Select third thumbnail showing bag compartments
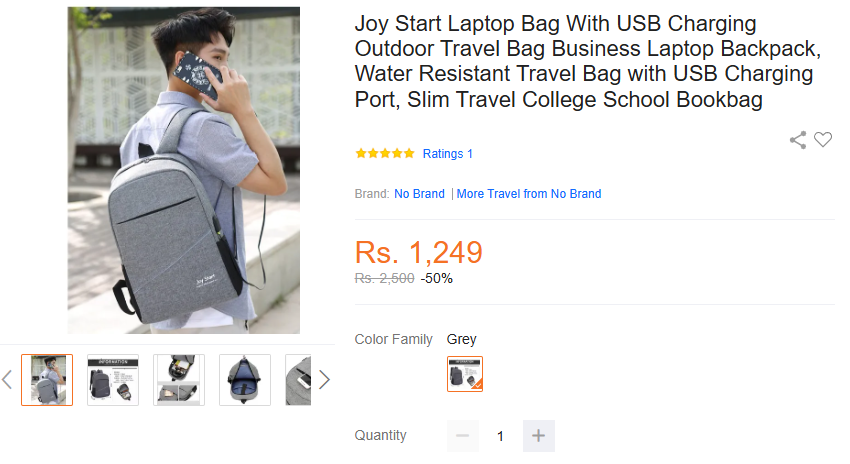The width and height of the screenshot is (850, 464). [179, 380]
